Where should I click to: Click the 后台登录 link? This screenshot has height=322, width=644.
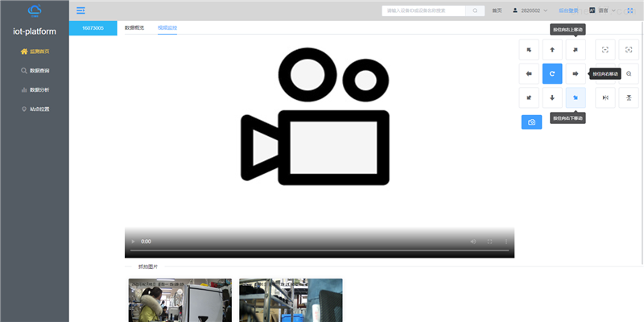click(568, 10)
